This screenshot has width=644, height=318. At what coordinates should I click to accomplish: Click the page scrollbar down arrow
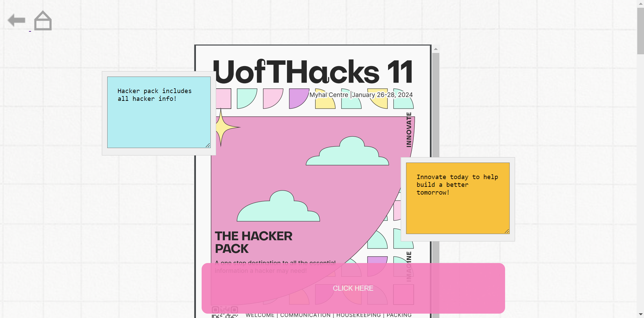click(641, 315)
